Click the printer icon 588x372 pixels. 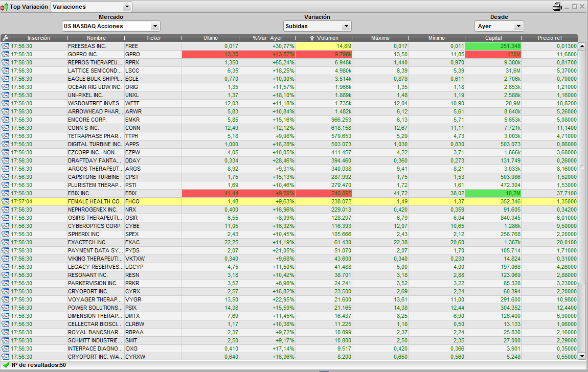(557, 6)
